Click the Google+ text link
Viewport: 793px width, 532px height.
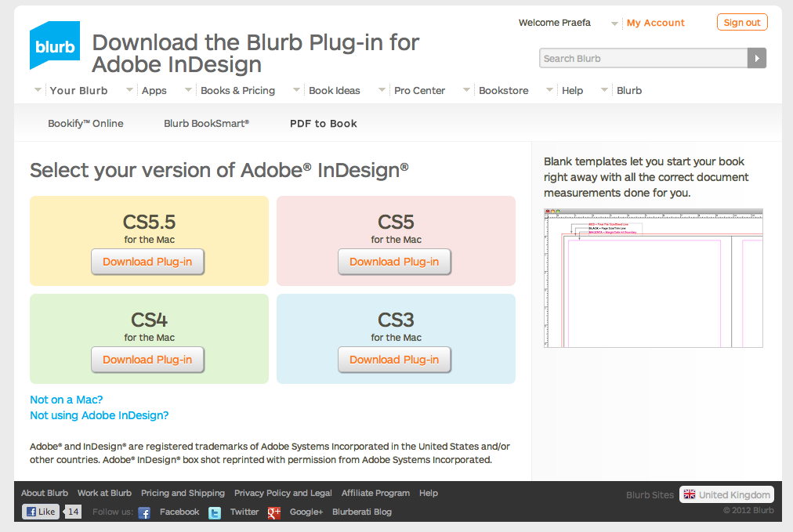pyautogui.click(x=306, y=512)
